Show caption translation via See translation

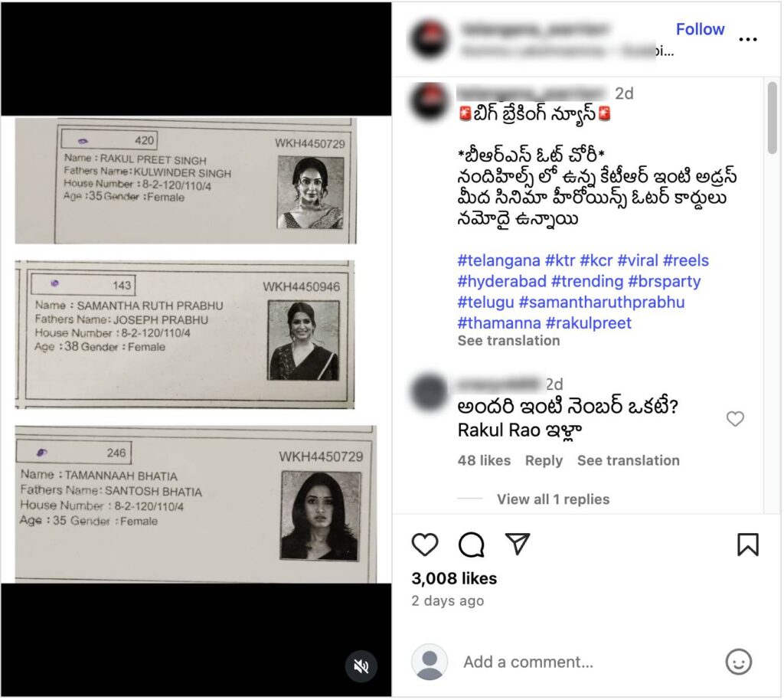508,341
